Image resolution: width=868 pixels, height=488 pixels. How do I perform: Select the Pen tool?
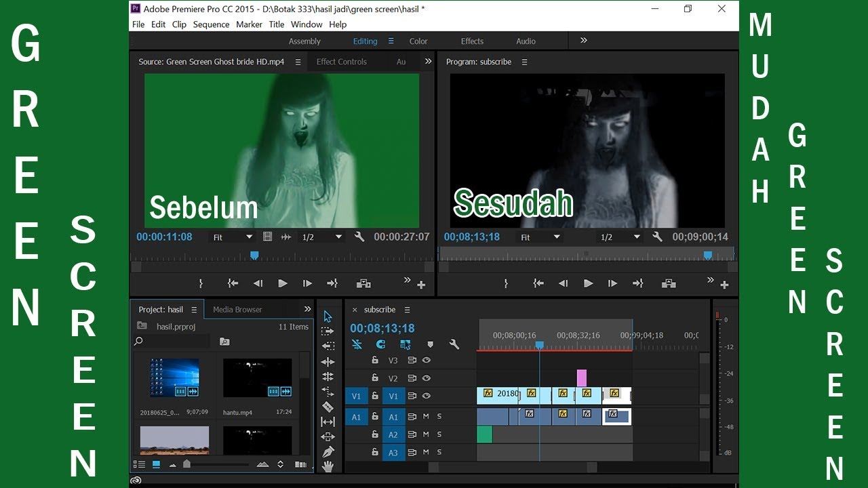pos(328,451)
